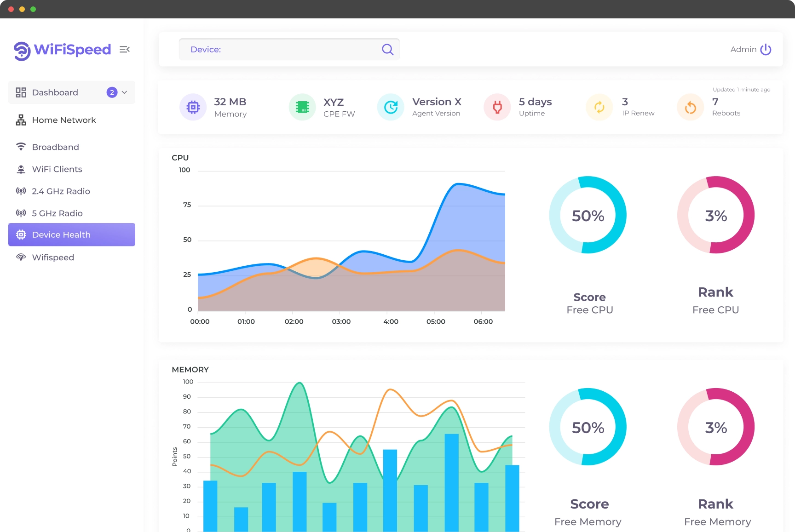The image size is (795, 532).
Task: Click the tallest blue bar in Memory chart
Action: (x=452, y=482)
